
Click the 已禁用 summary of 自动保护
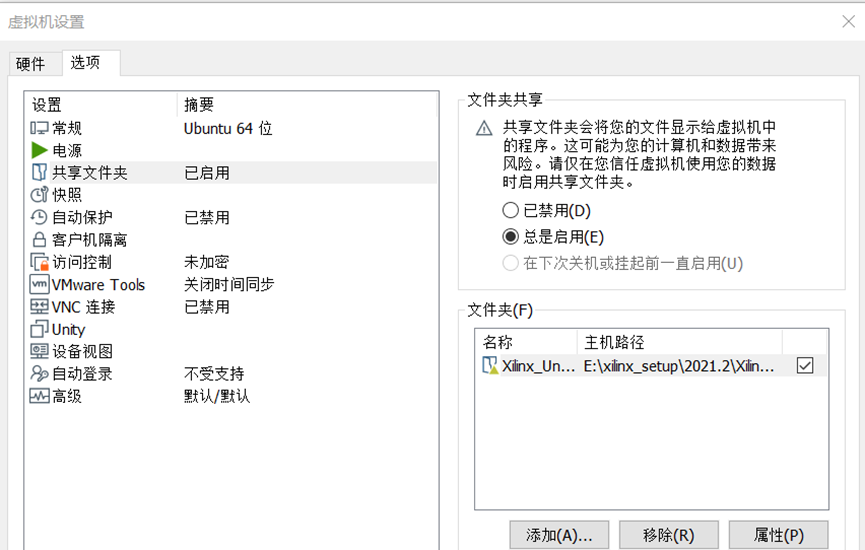[x=206, y=217]
